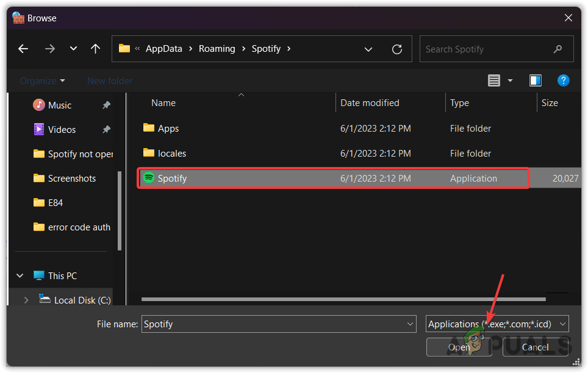This screenshot has height=373, width=588.
Task: Select the Apps folder
Action: [x=168, y=129]
